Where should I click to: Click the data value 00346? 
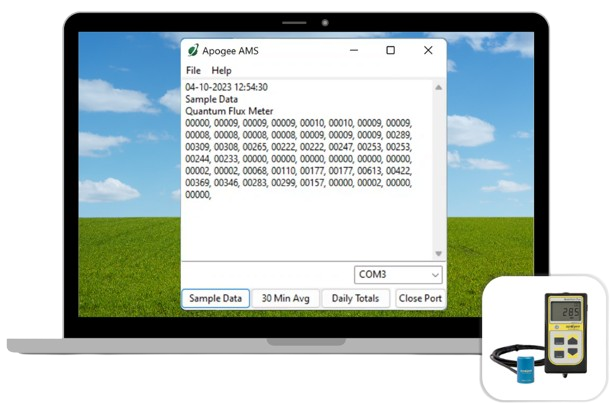pos(226,183)
